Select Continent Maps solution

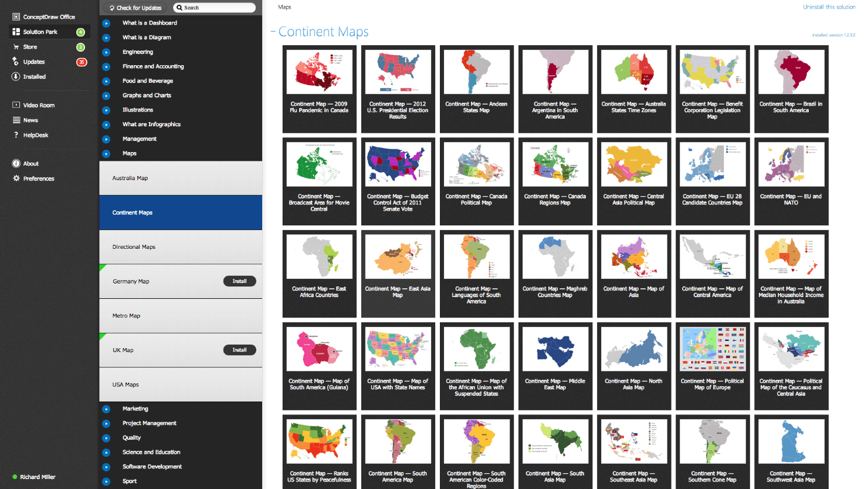[x=181, y=213]
